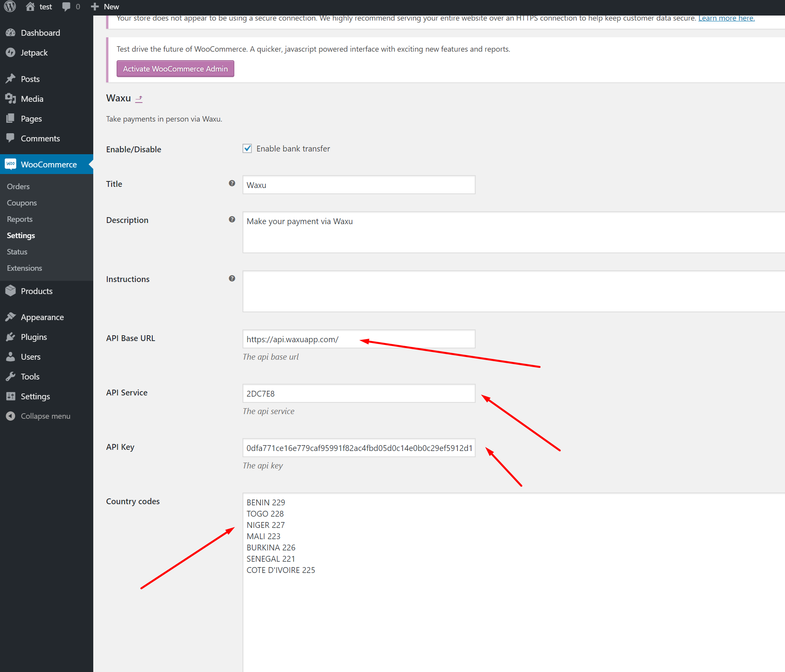Open WooCommerce Settings submenu item
The height and width of the screenshot is (672, 785).
pyautogui.click(x=21, y=235)
